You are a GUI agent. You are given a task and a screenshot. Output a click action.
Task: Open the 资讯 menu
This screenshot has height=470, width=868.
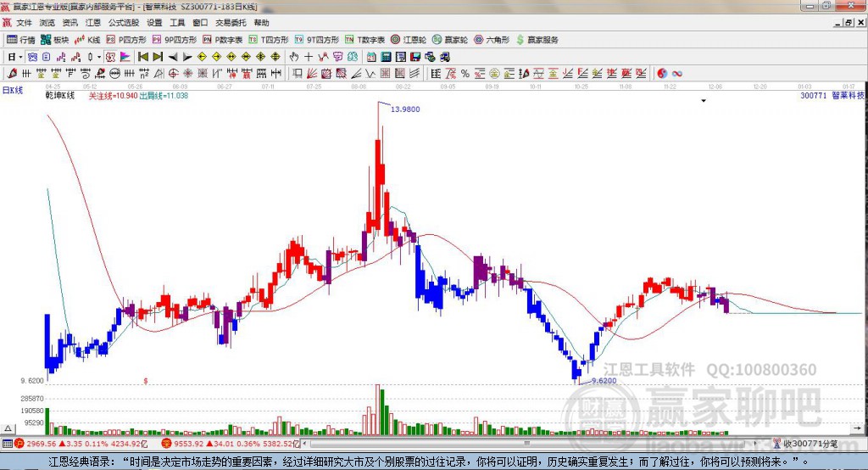click(70, 23)
